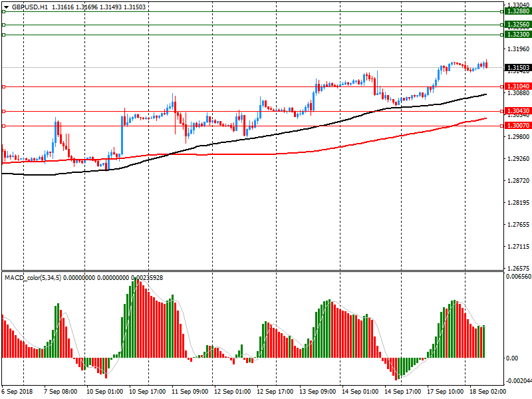Click the 1.31960 price axis value
The width and height of the screenshot is (532, 399).
[518, 49]
